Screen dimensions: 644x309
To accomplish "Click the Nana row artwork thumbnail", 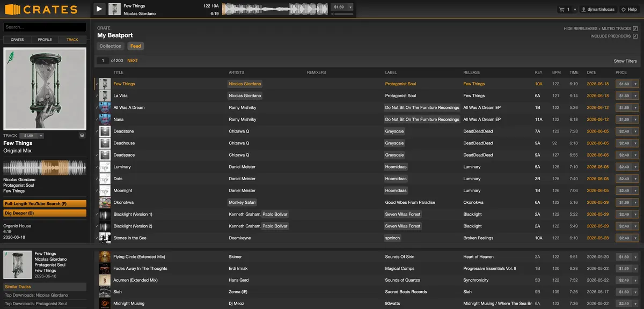I will coord(105,119).
